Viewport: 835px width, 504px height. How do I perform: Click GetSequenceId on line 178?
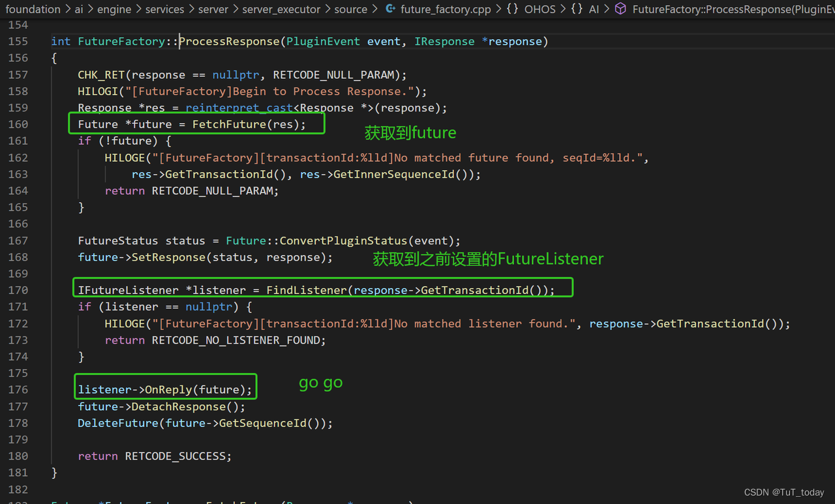[x=262, y=423]
